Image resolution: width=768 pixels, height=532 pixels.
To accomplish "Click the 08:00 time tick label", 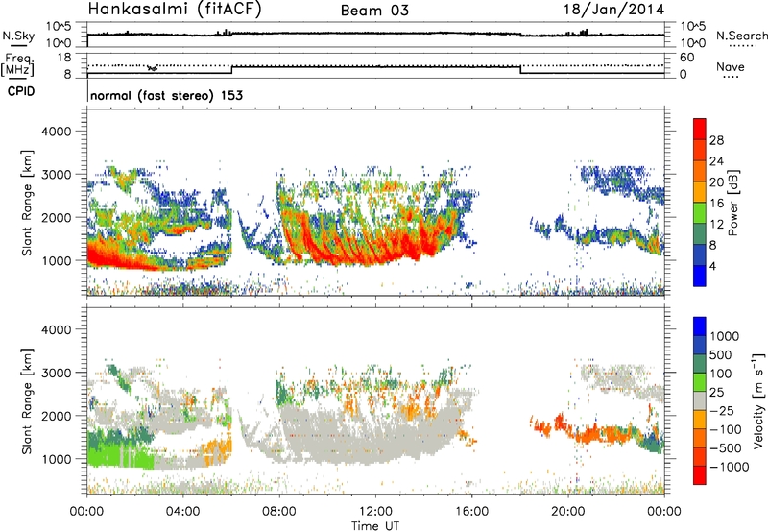I will (x=279, y=512).
